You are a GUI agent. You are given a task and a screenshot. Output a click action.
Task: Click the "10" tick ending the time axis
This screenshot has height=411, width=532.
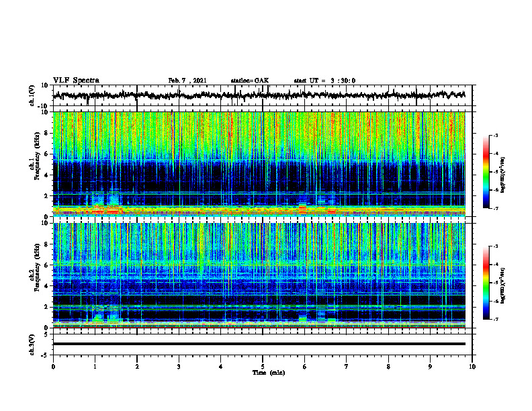pyautogui.click(x=472, y=367)
